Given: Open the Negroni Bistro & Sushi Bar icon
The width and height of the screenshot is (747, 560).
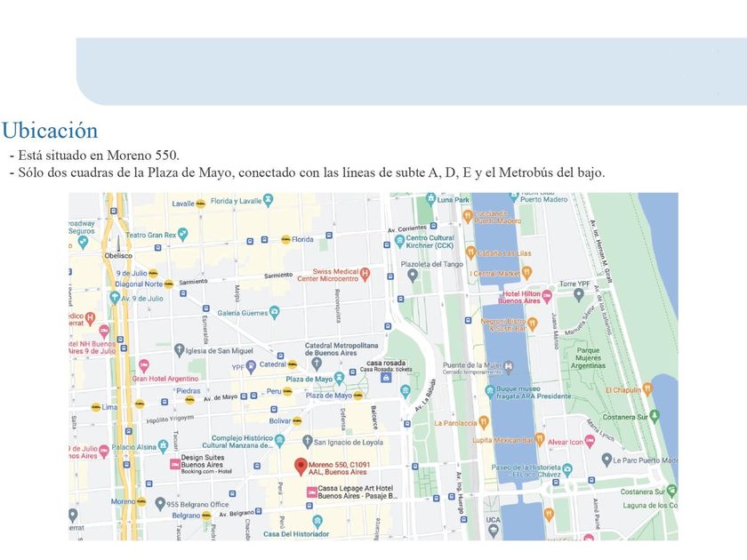Looking at the screenshot, I should (x=532, y=324).
